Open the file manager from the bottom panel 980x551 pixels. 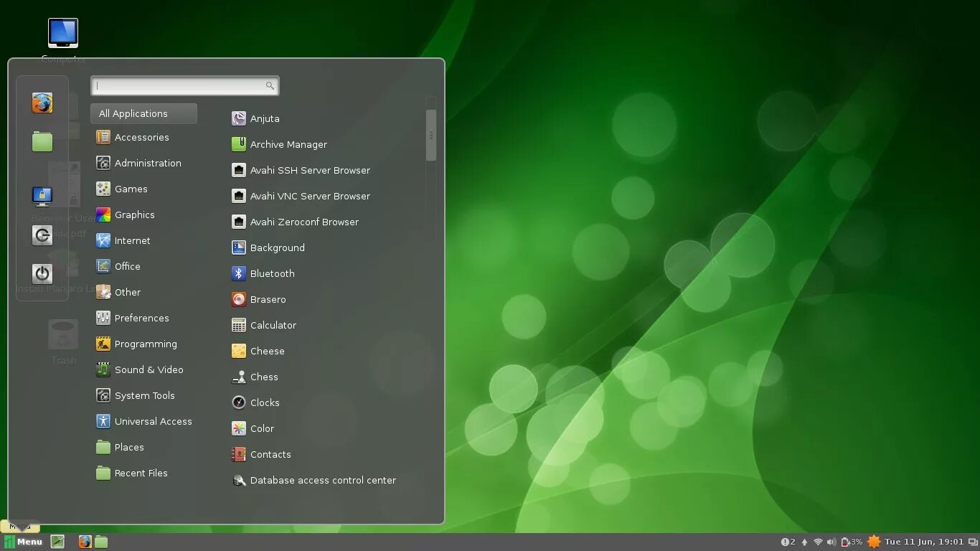[x=101, y=542]
